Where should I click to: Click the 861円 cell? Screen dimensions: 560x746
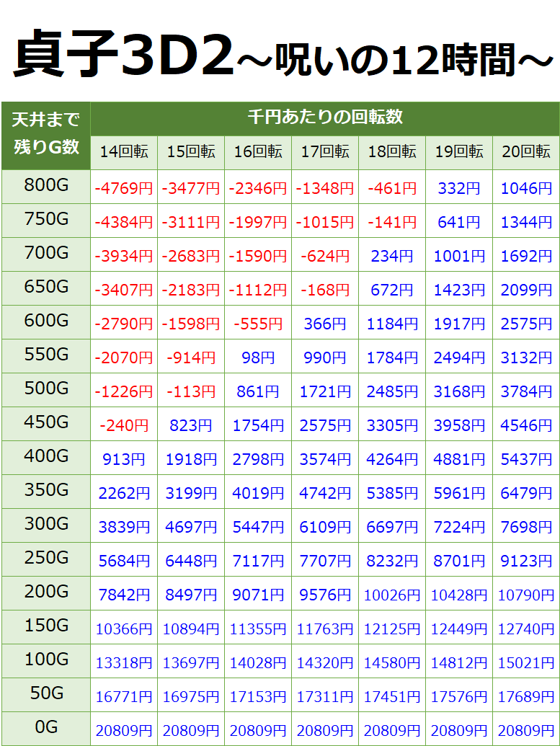point(258,391)
